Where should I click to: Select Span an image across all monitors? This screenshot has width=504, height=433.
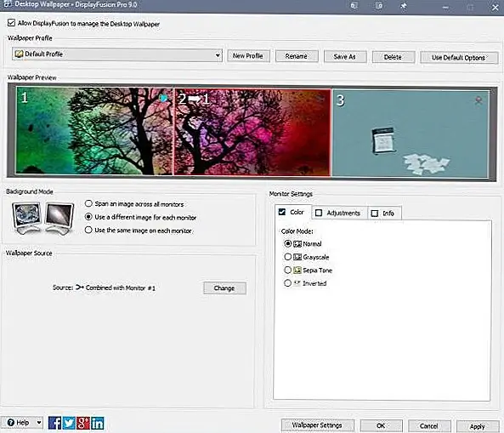tap(88, 203)
